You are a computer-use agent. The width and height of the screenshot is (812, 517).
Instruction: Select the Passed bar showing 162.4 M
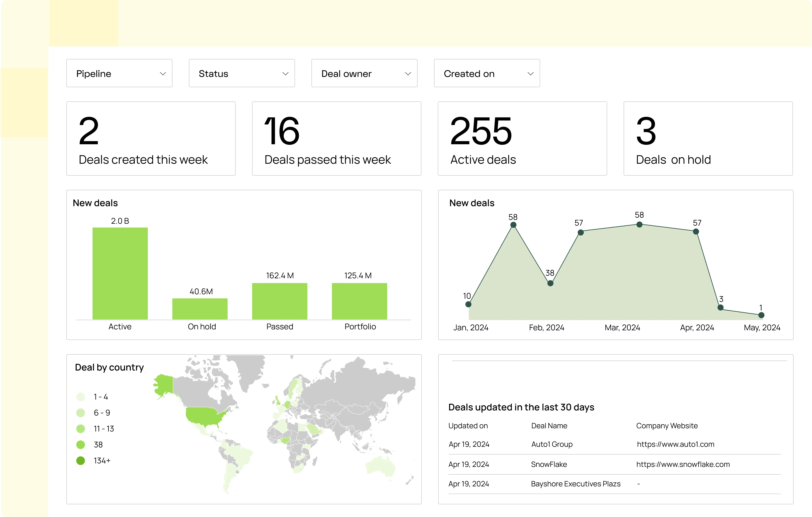[280, 301]
